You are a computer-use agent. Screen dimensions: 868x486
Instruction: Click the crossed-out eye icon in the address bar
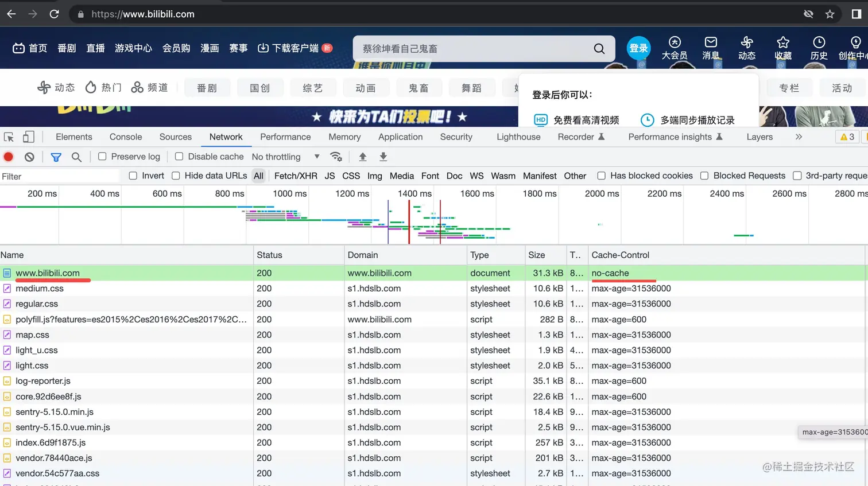click(808, 14)
